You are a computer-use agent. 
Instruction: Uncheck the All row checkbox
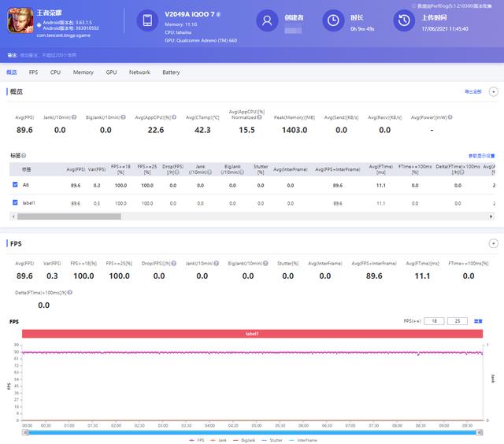pos(15,184)
